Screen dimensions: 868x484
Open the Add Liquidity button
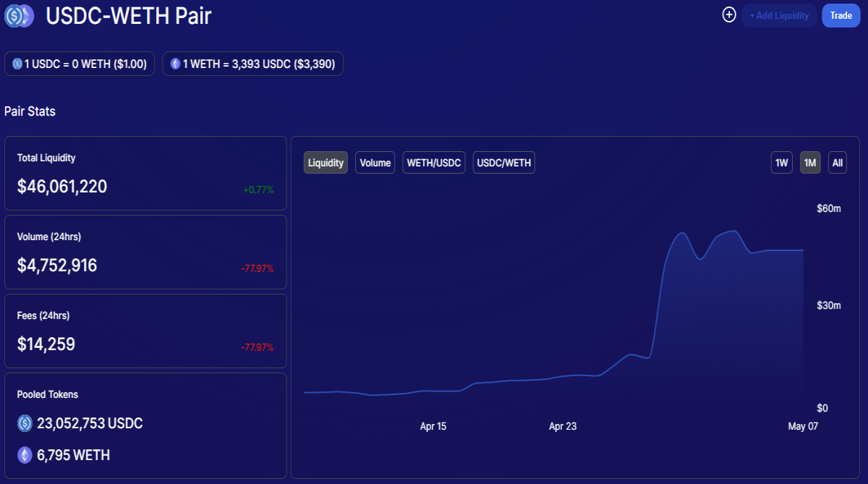779,15
